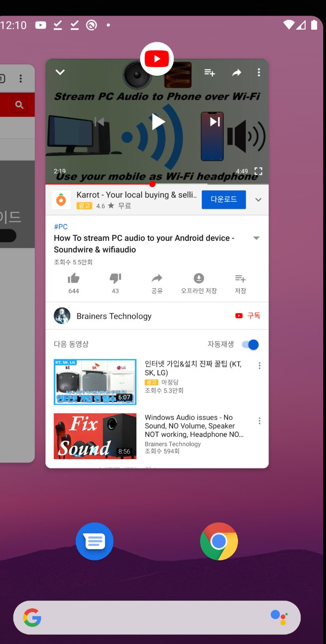Tap the share arrow on the video player
The image size is (326, 644).
tap(237, 72)
